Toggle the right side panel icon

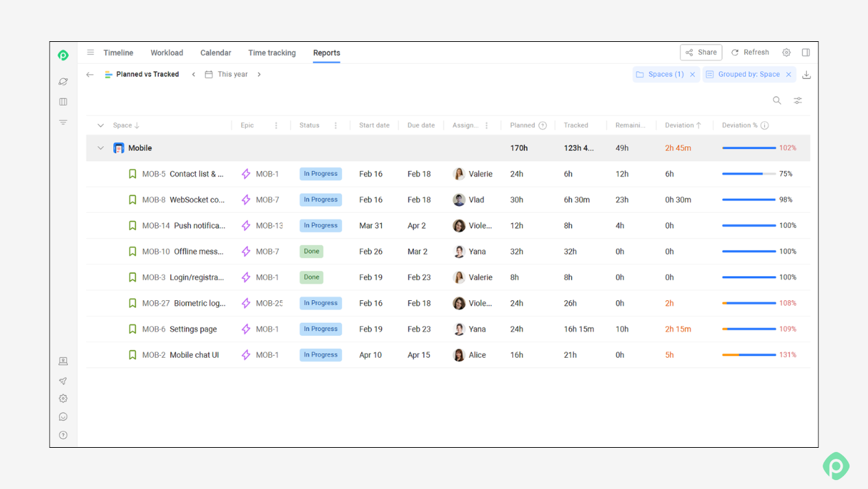[806, 52]
